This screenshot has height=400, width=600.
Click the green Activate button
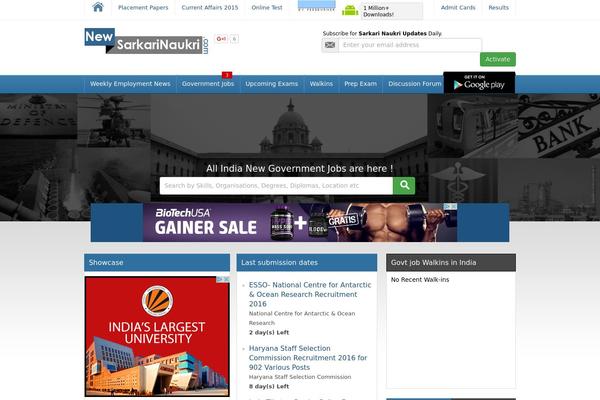pyautogui.click(x=498, y=59)
